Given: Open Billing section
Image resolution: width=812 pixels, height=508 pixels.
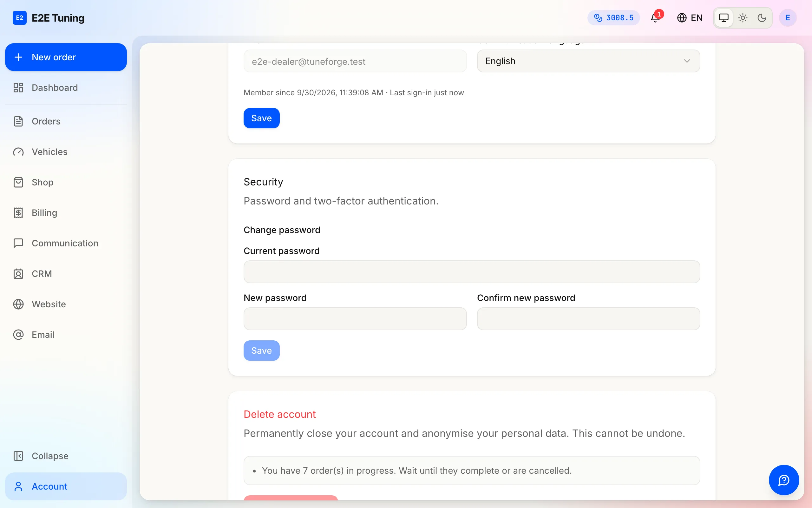Looking at the screenshot, I should pyautogui.click(x=66, y=213).
